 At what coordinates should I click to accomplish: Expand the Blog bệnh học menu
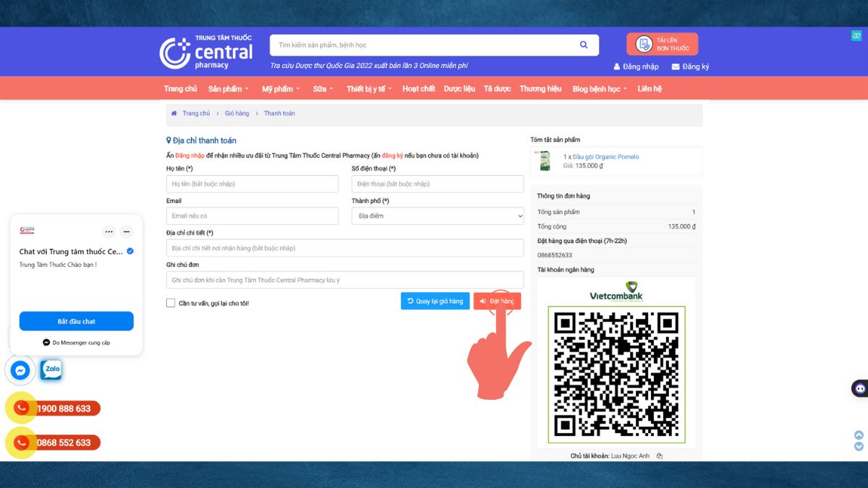[600, 89]
